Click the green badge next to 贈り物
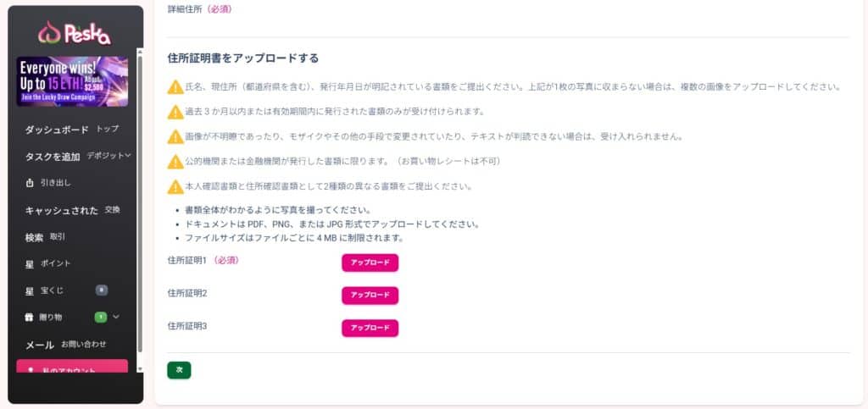 [101, 318]
